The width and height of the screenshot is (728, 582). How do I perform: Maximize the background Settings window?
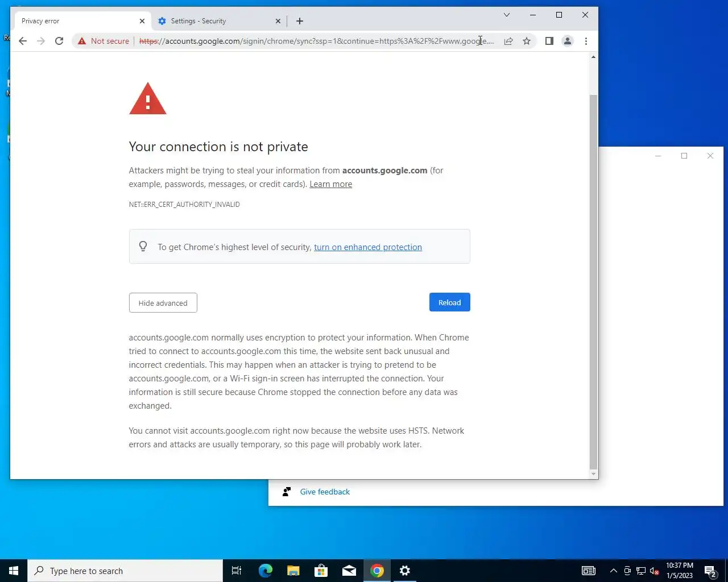(x=684, y=156)
